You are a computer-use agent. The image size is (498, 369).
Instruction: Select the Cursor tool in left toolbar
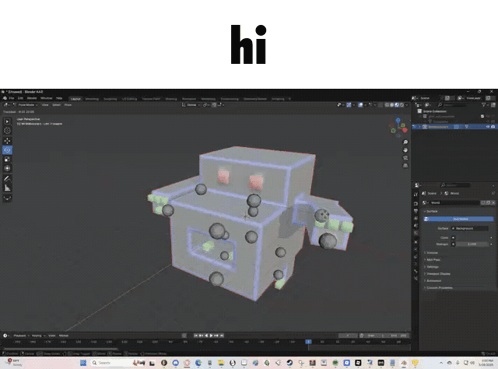(7, 131)
